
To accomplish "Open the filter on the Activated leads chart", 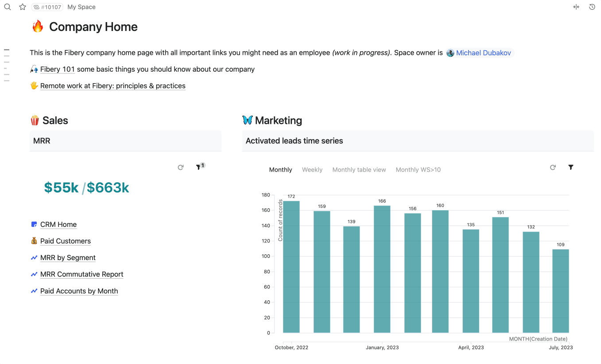I will click(x=570, y=167).
